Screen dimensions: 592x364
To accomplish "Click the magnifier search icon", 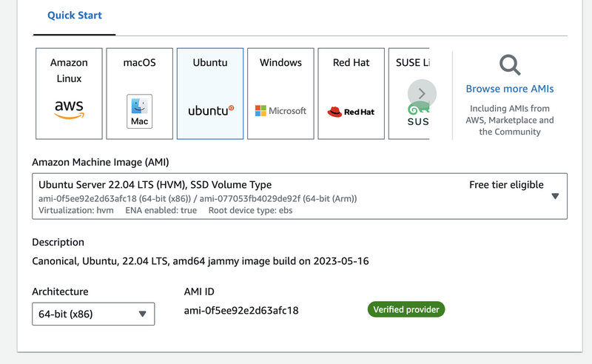I will pyautogui.click(x=510, y=65).
